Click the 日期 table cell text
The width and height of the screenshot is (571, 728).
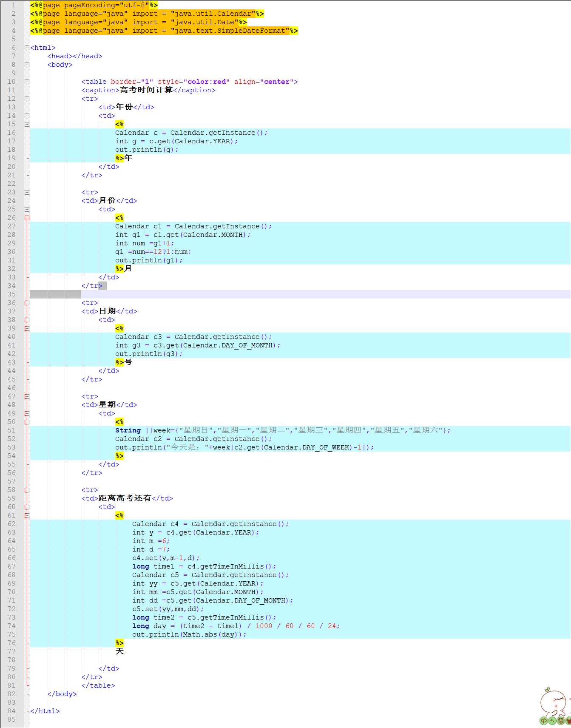click(x=107, y=311)
